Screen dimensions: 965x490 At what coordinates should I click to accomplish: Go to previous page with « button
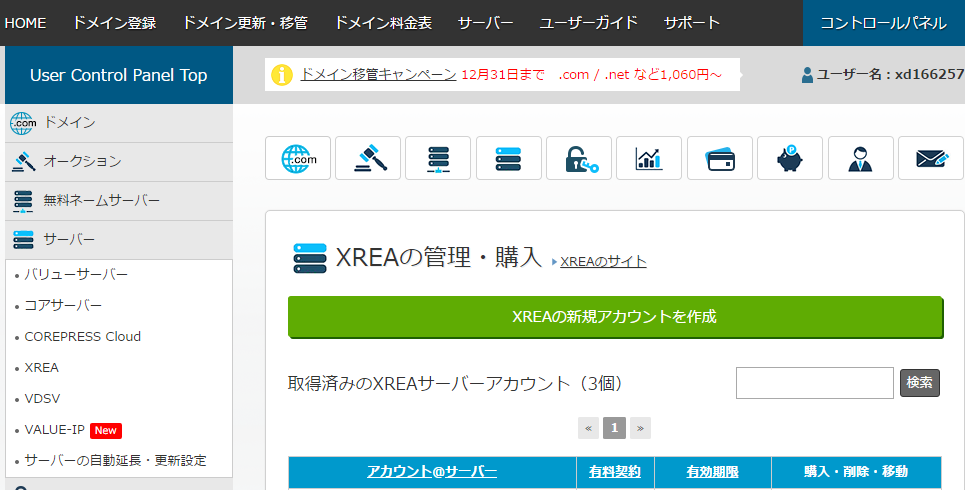click(588, 428)
